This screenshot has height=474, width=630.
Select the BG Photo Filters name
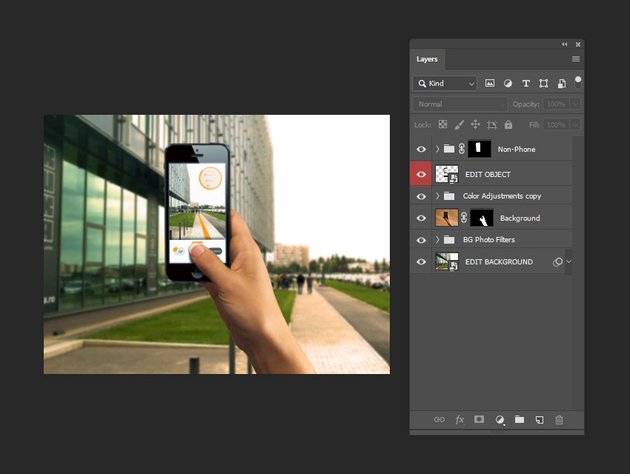[x=489, y=239]
